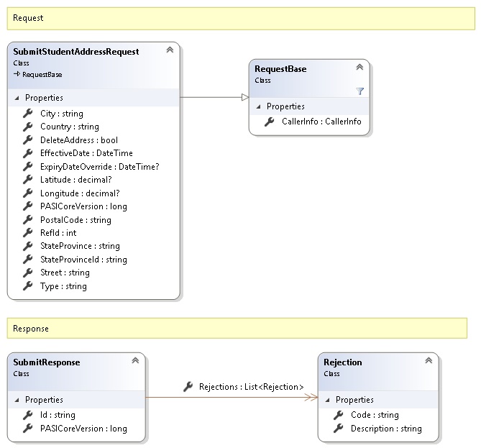Image resolution: width=481 pixels, height=448 pixels.
Task: Collapse Properties section in SubmitStudentAddressRequest
Action: click(x=17, y=98)
